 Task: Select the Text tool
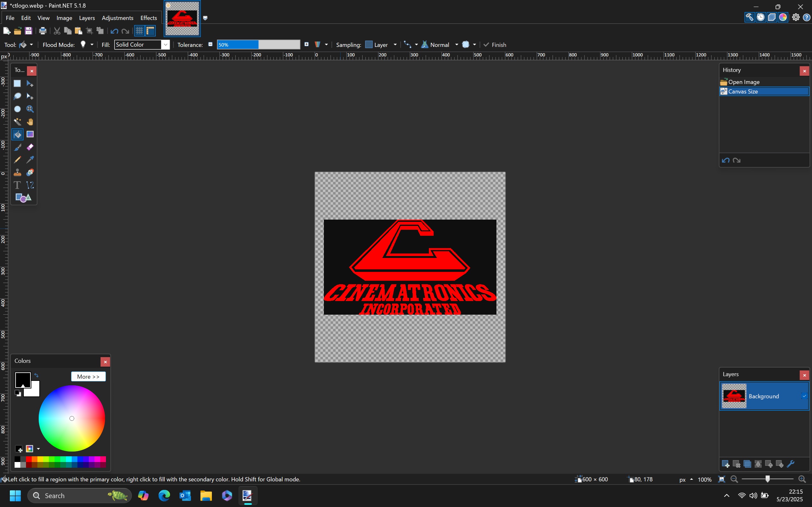pyautogui.click(x=17, y=185)
